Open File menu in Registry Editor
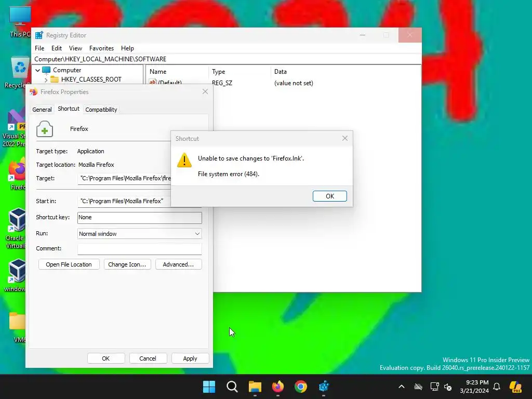The width and height of the screenshot is (532, 399). point(39,48)
